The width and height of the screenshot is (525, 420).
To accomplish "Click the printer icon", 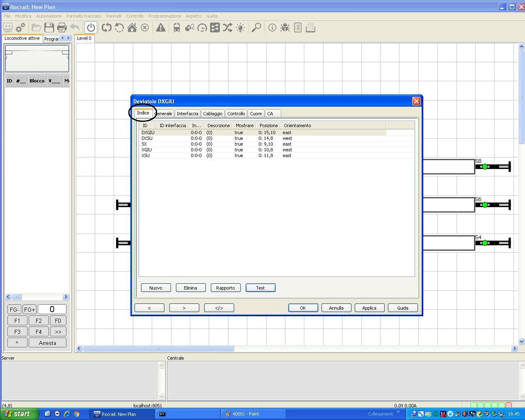I will pyautogui.click(x=62, y=28).
